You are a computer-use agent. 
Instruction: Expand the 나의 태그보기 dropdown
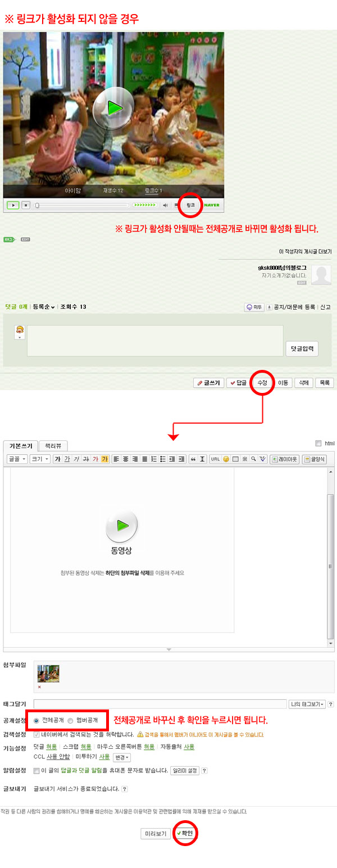point(307,704)
